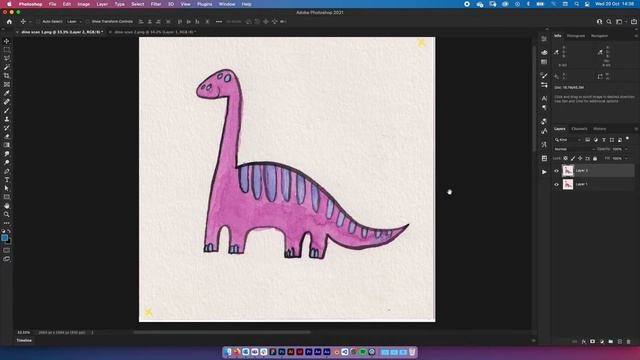640x360 pixels.
Task: Select the Layer 1 thumbnail
Action: point(568,184)
